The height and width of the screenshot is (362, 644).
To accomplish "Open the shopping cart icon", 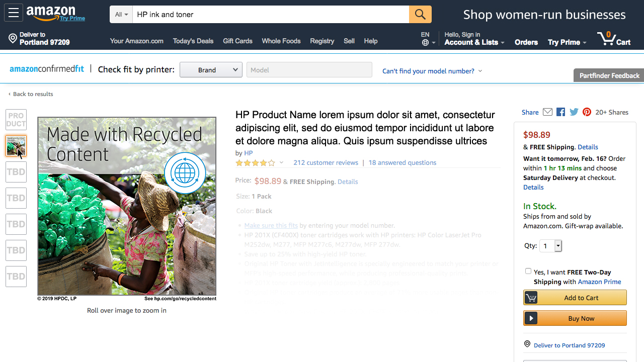I will (x=613, y=39).
